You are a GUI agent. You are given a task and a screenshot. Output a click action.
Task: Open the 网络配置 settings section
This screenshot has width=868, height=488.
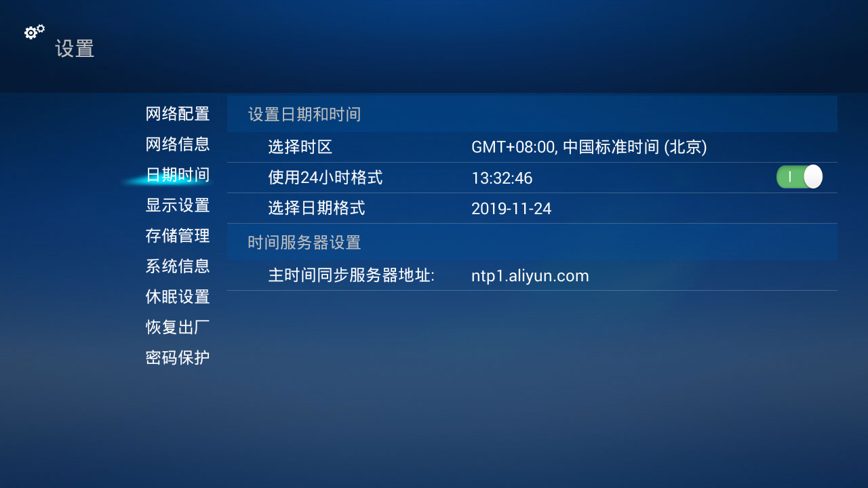click(178, 114)
